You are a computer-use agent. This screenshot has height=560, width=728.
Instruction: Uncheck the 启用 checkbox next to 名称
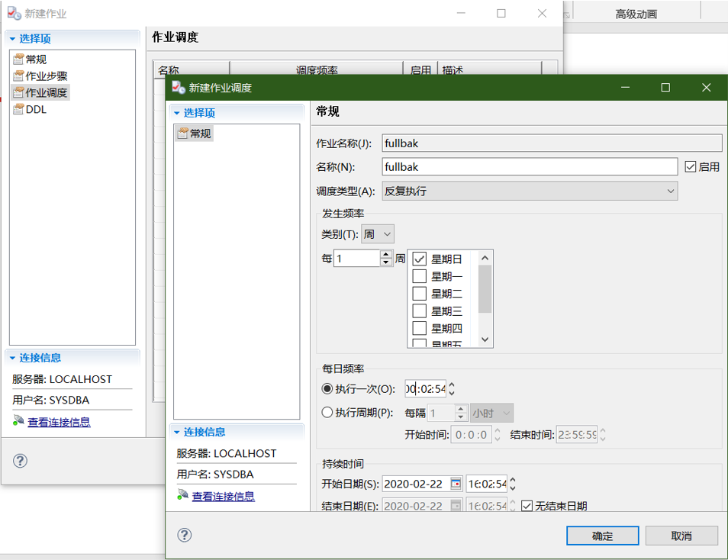(690, 166)
